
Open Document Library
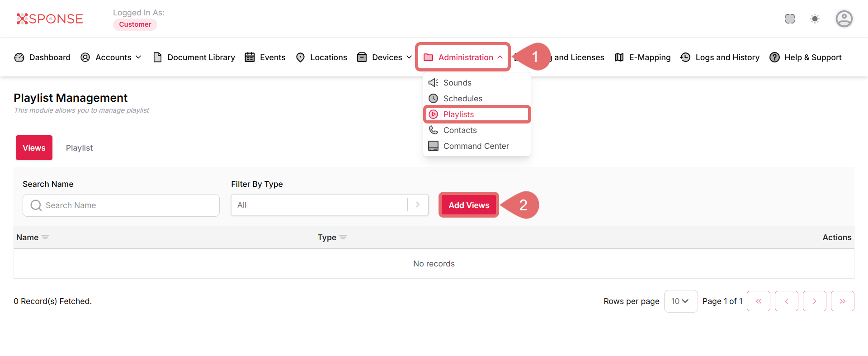click(194, 57)
